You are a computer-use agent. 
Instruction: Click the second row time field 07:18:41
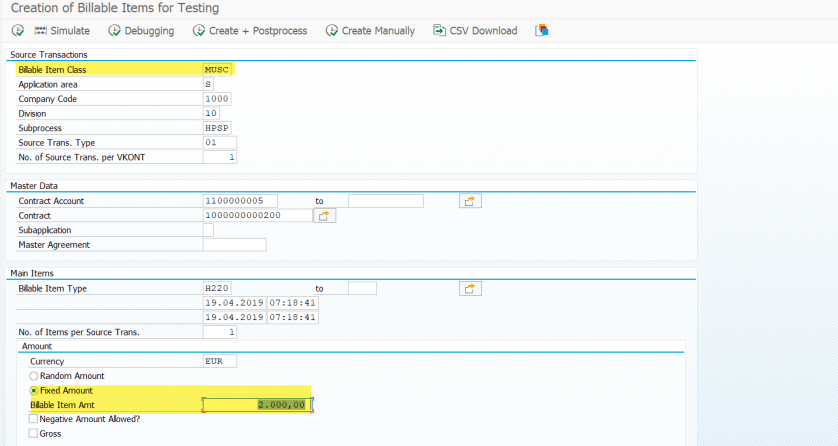(x=293, y=317)
